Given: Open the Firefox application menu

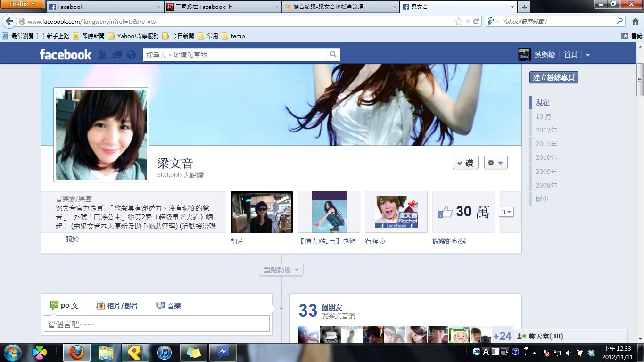Looking at the screenshot, I should (22, 4).
